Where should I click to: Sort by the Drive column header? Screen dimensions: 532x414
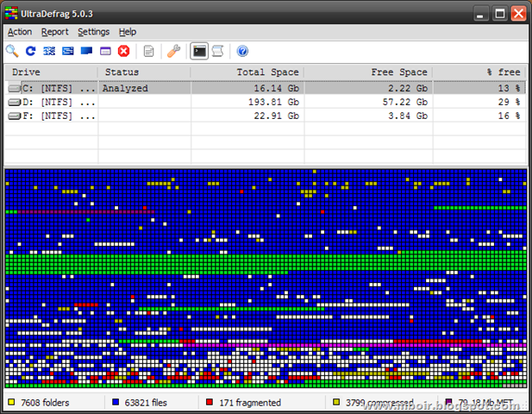coord(52,72)
